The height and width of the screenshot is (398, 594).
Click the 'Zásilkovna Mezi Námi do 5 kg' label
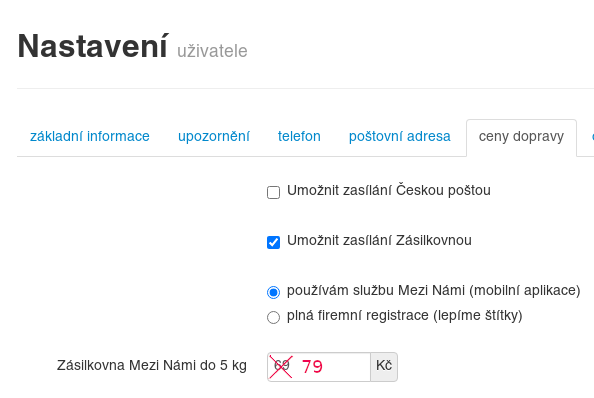[x=152, y=365]
